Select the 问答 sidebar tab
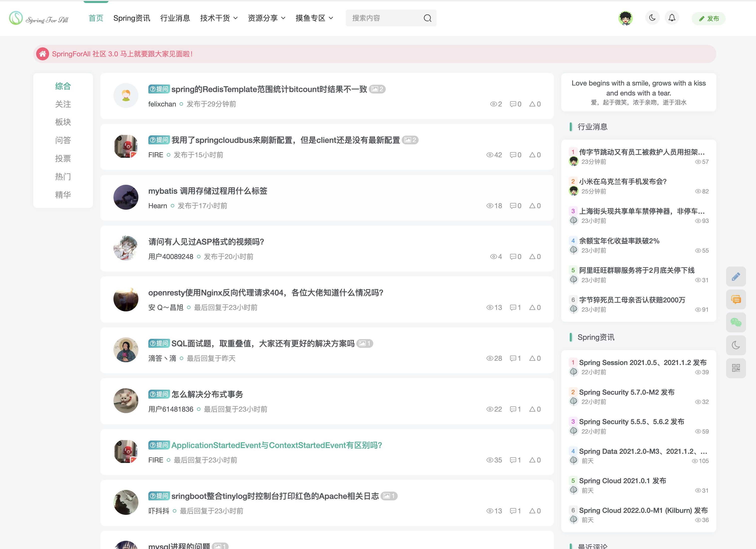 [63, 140]
